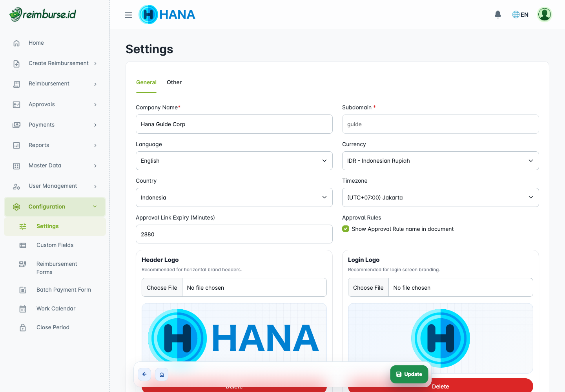Open the Currency dropdown

pos(440,161)
